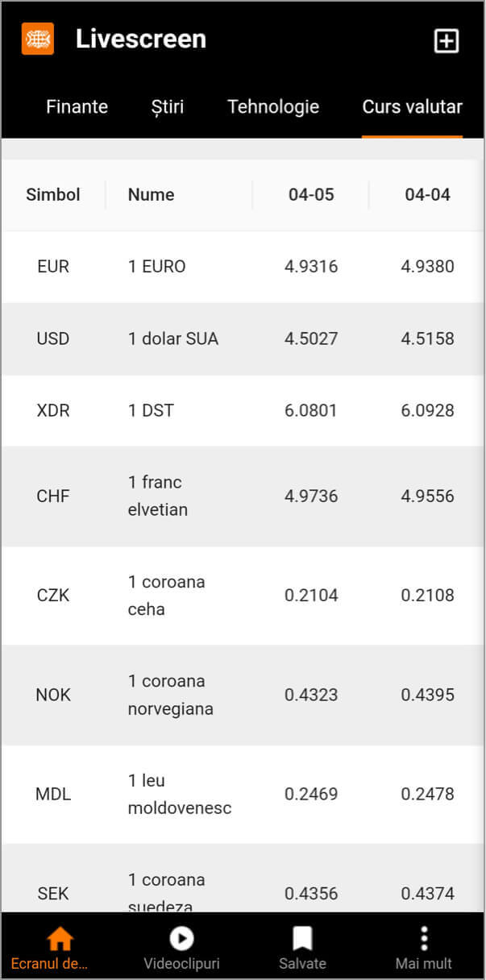486x980 pixels.
Task: Open Videoclipuri play icon
Action: point(182,938)
